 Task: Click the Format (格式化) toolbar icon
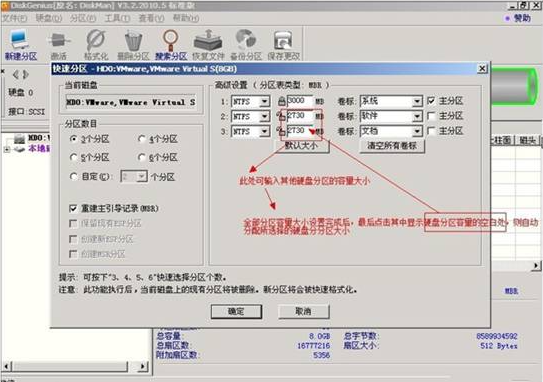[96, 45]
